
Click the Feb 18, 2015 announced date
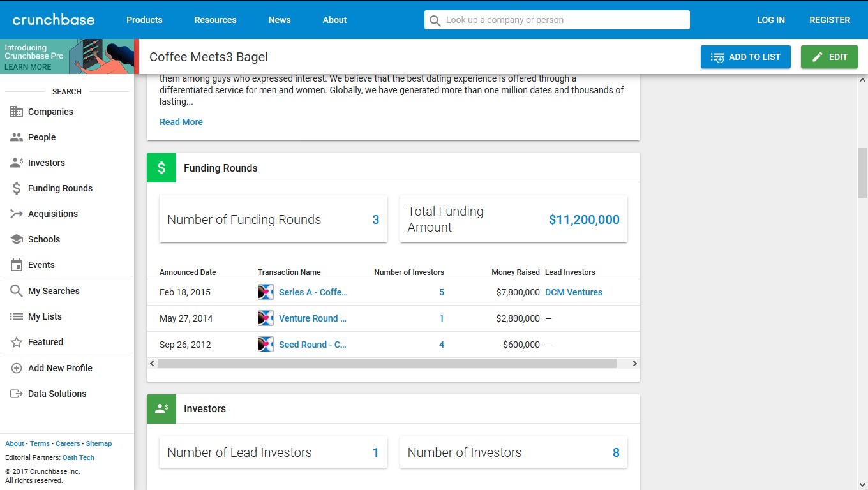pyautogui.click(x=185, y=292)
